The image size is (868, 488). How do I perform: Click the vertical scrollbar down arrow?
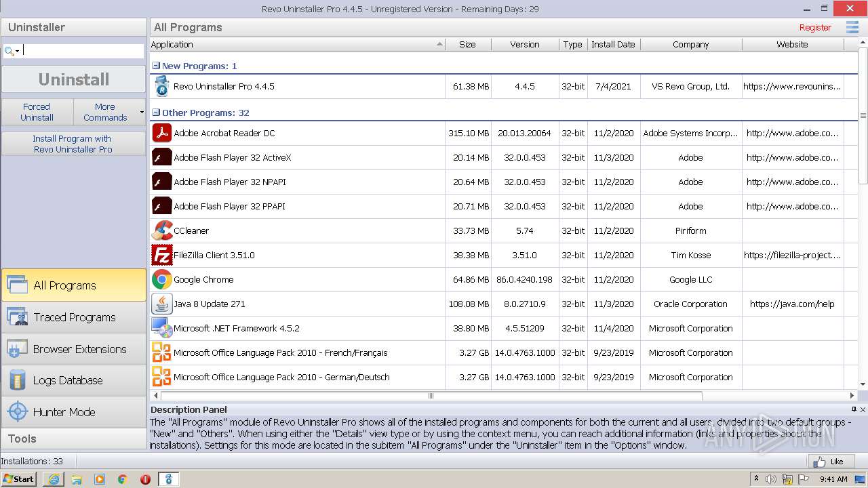point(863,385)
